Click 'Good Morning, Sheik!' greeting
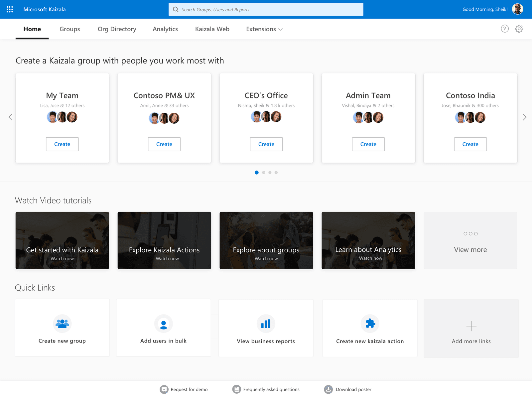Screen dimensions: 532x398 [x=485, y=9]
